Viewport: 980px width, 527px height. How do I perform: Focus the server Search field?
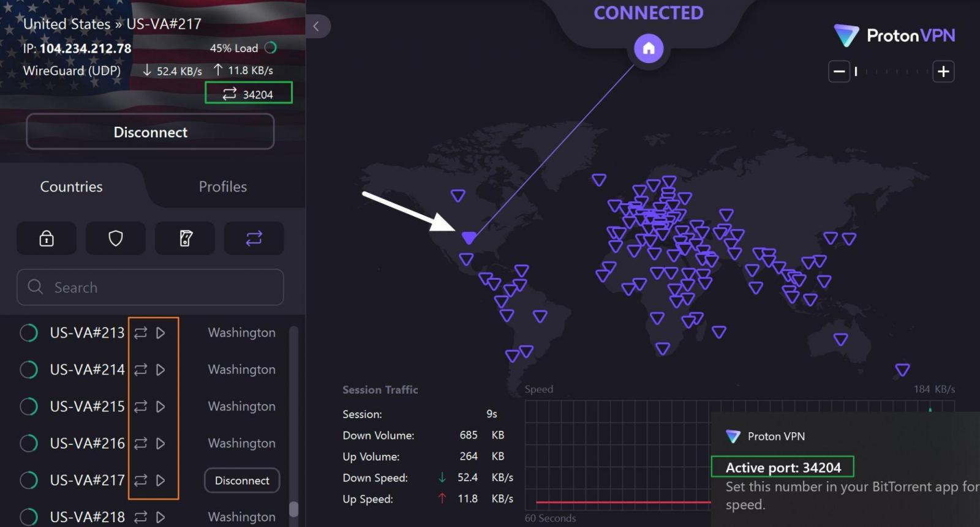tap(150, 287)
